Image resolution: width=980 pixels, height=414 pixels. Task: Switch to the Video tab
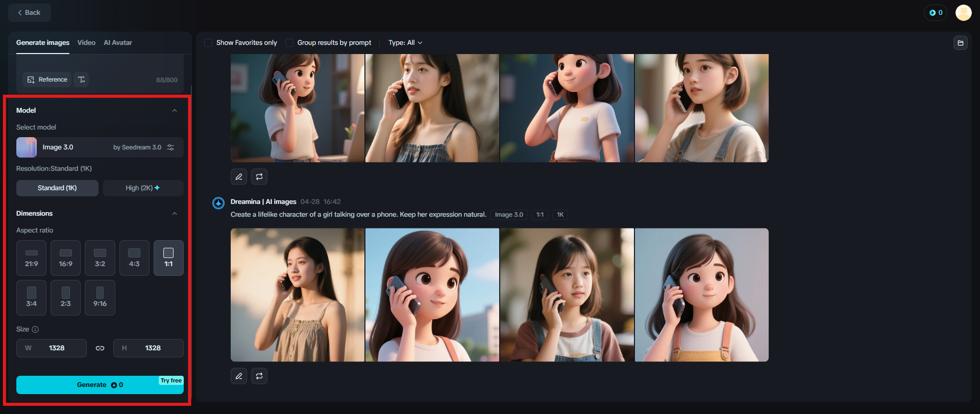86,43
